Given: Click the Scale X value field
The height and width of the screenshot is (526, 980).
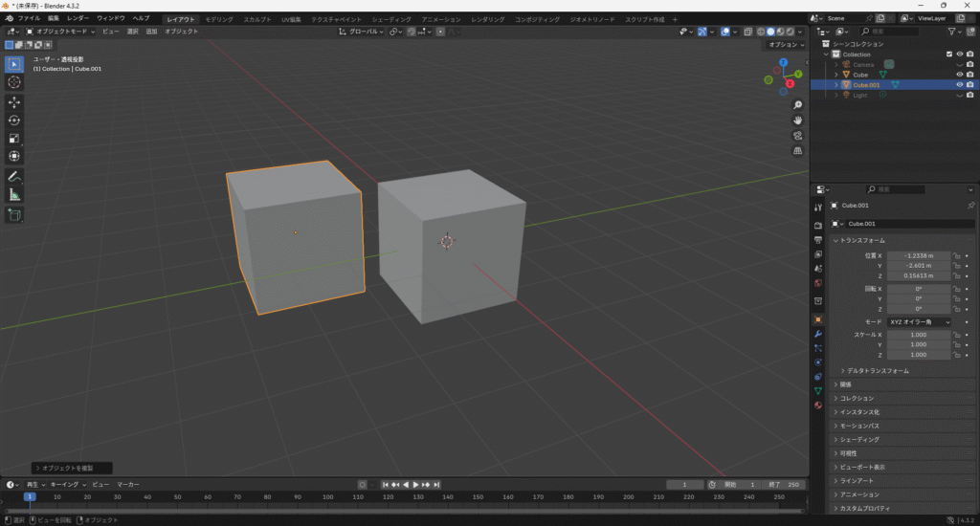Looking at the screenshot, I should point(919,335).
